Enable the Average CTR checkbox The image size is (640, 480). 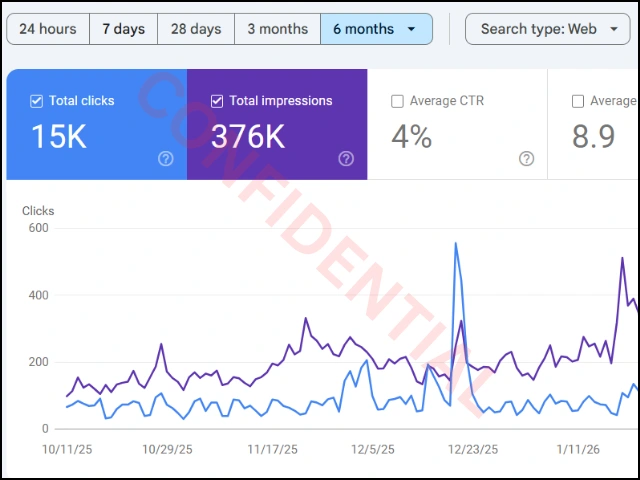(397, 101)
